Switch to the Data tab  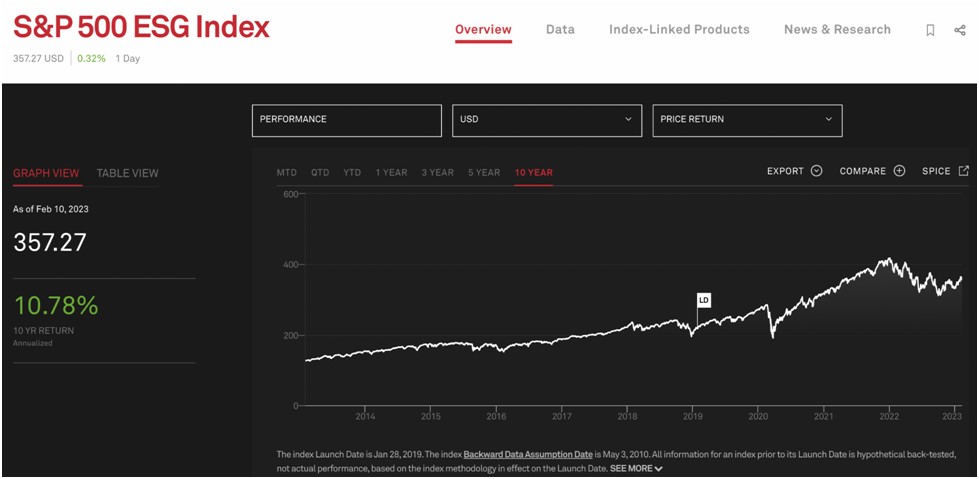[x=560, y=29]
